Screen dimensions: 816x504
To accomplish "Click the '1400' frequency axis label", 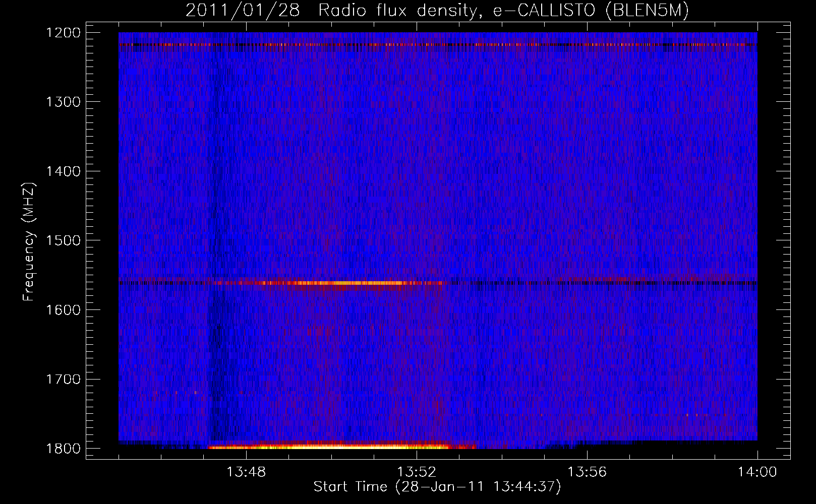I will [63, 171].
